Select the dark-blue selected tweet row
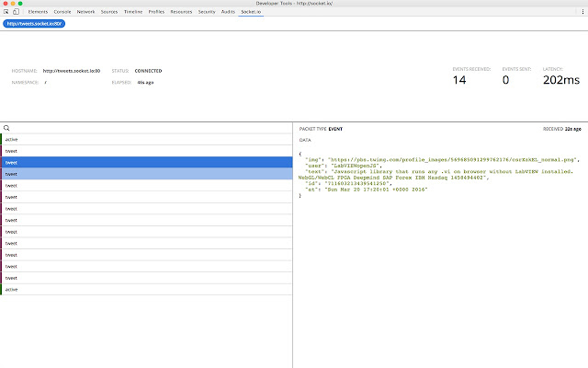Viewport: 588px width, 368px height. tap(146, 162)
